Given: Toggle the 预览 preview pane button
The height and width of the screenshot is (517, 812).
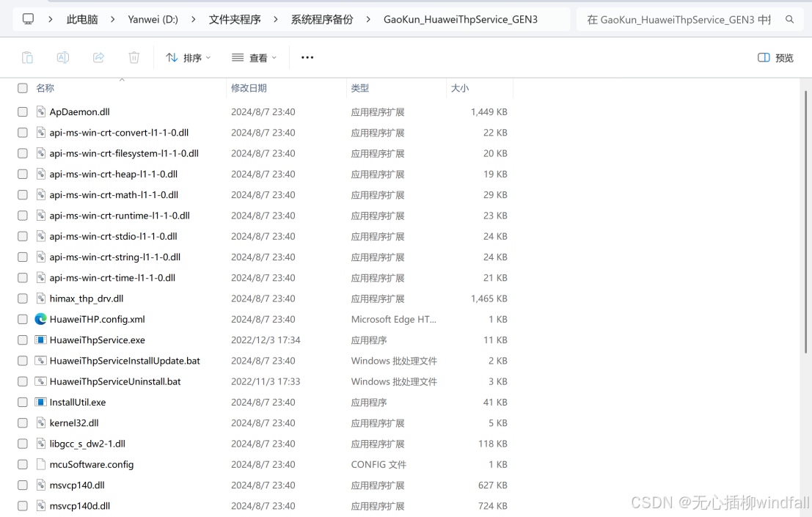Looking at the screenshot, I should (775, 57).
